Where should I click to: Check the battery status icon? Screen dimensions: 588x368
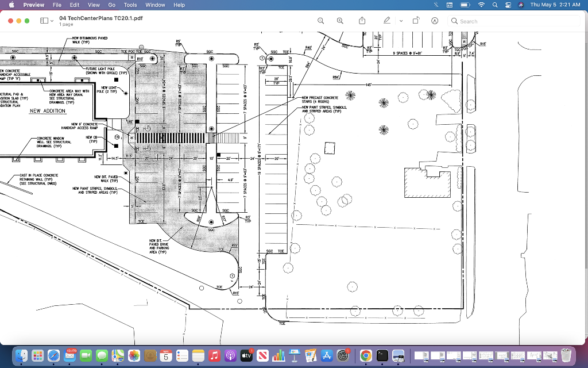pos(465,5)
